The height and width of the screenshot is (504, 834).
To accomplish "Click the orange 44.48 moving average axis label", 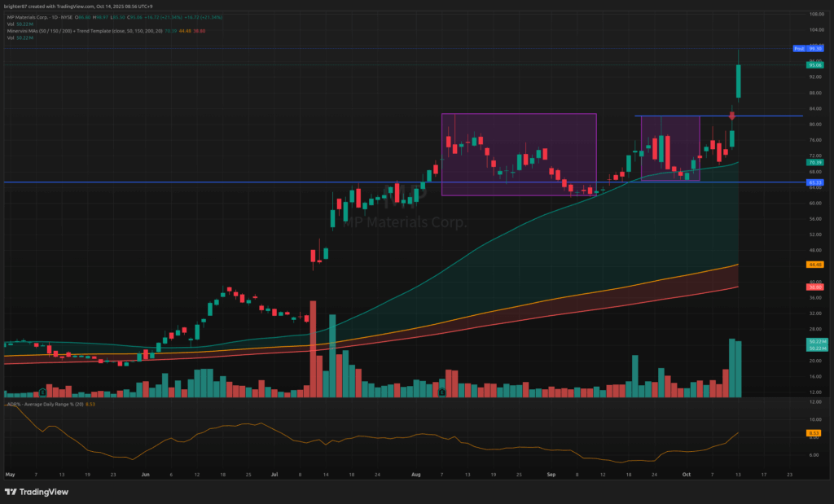I will (x=814, y=265).
